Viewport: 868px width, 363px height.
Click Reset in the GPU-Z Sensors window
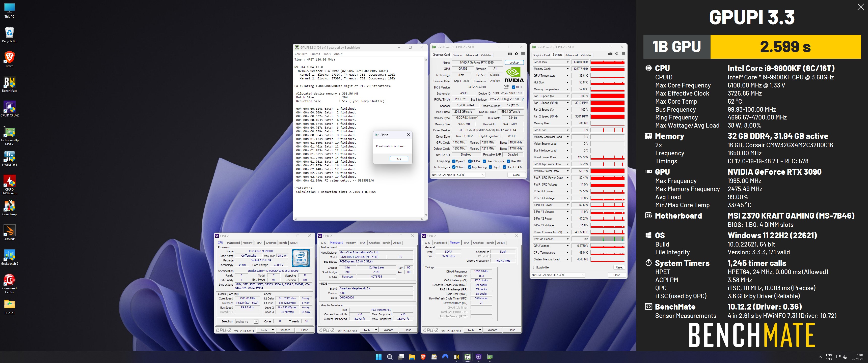coord(619,267)
